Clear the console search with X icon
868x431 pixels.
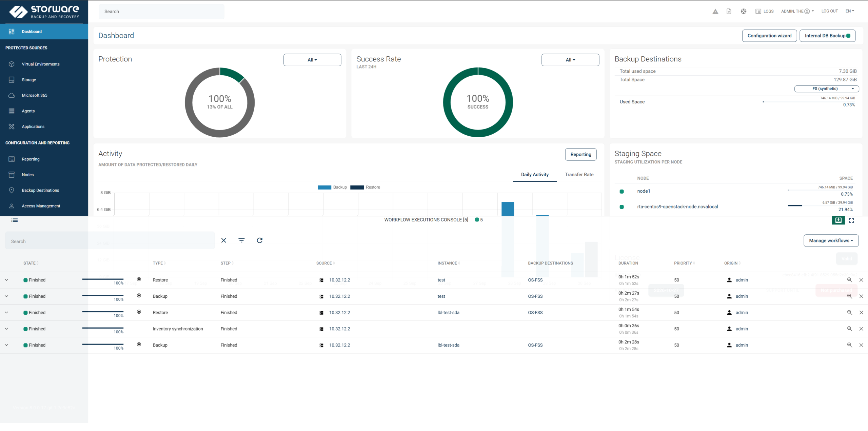point(223,240)
